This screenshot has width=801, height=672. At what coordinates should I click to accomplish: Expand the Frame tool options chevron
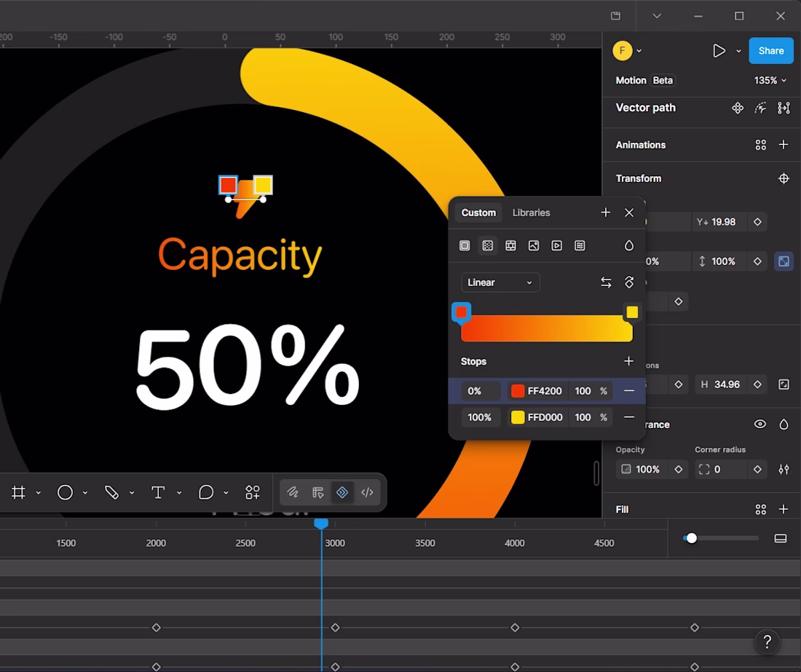pyautogui.click(x=39, y=493)
